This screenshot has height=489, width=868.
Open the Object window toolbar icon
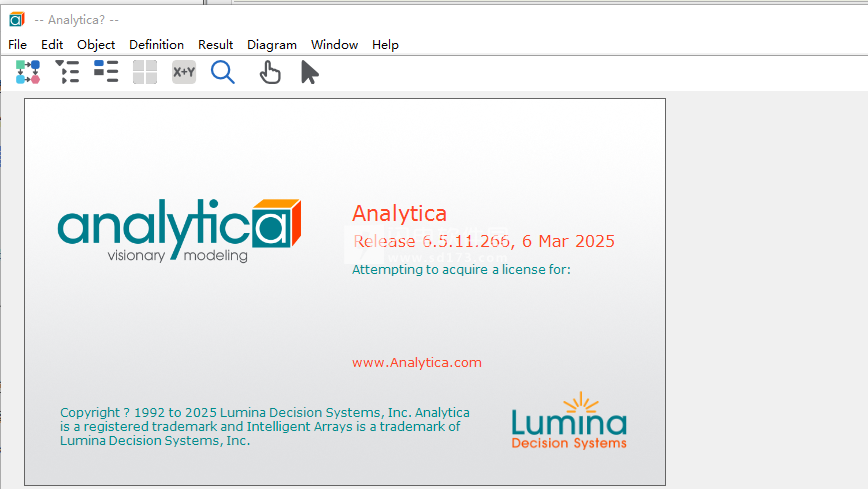(x=106, y=72)
